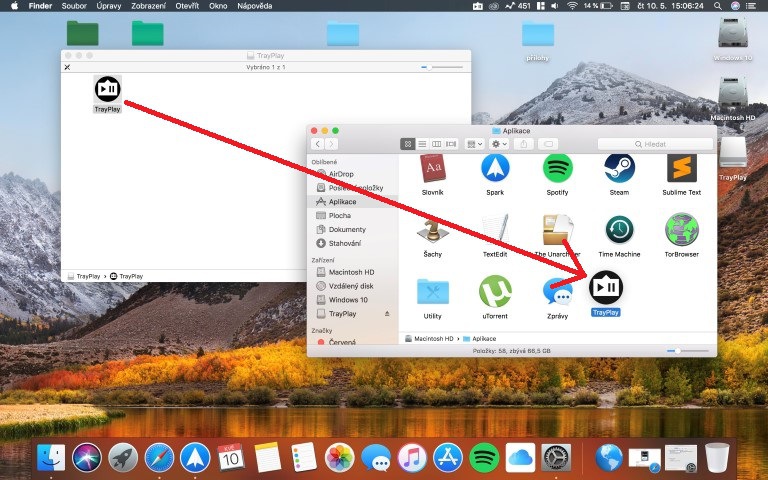Open Notes from the Dock
This screenshot has height=480, width=768.
tap(267, 458)
